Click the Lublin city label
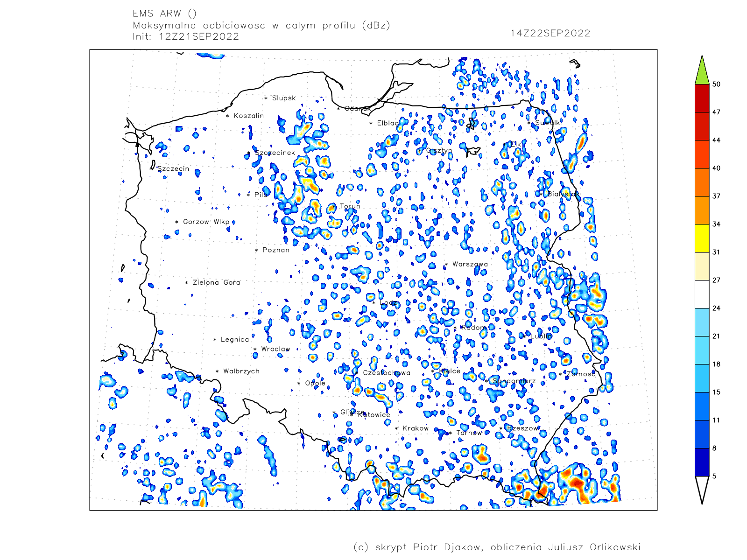Image resolution: width=747 pixels, height=560 pixels. pos(541,336)
